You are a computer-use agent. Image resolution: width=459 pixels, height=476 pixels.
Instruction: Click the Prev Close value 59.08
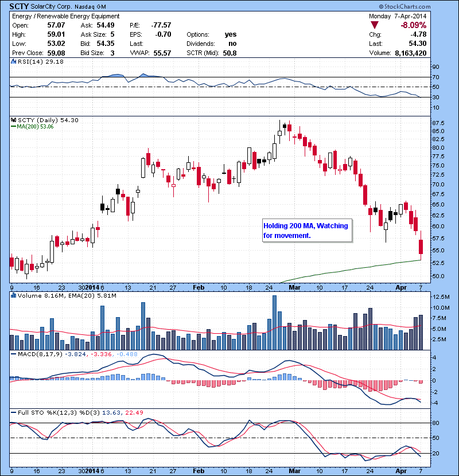pos(56,53)
